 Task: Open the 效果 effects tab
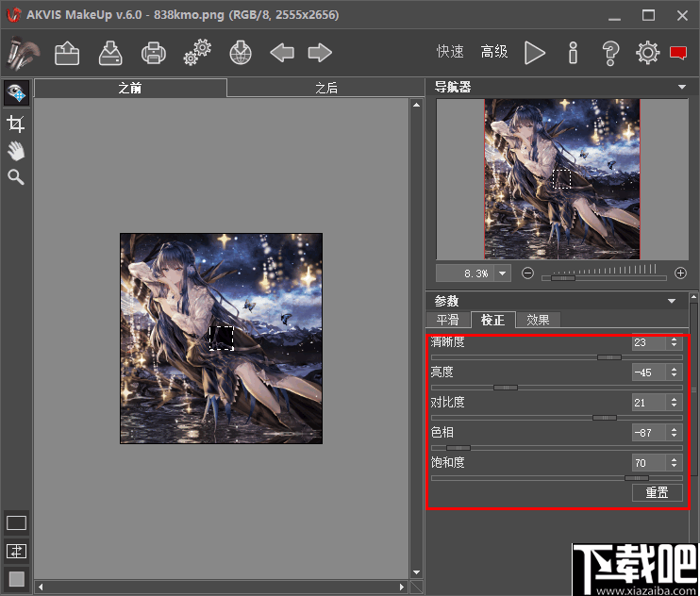[539, 320]
